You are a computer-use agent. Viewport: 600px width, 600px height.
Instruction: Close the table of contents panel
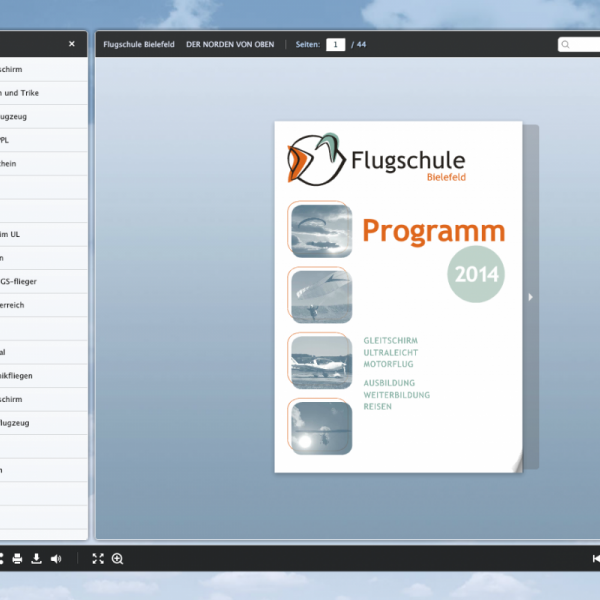click(x=72, y=44)
